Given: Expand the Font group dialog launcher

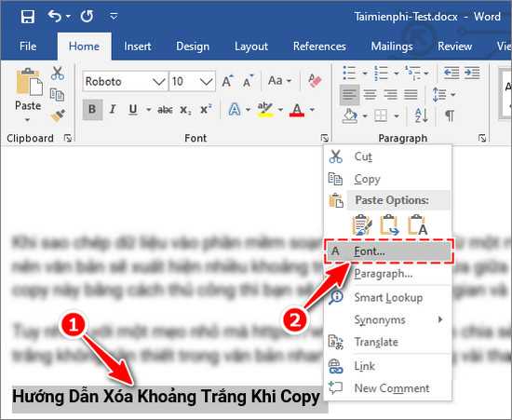Looking at the screenshot, I should 324,138.
